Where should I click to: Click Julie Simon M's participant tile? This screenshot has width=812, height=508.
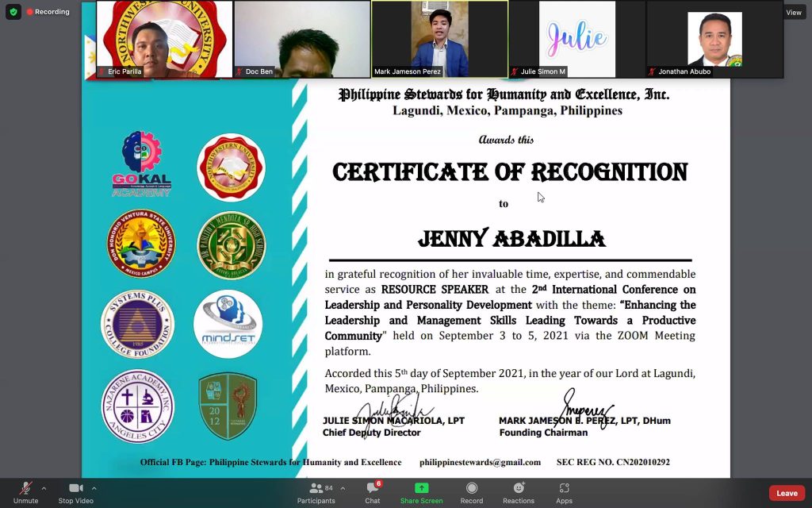576,39
